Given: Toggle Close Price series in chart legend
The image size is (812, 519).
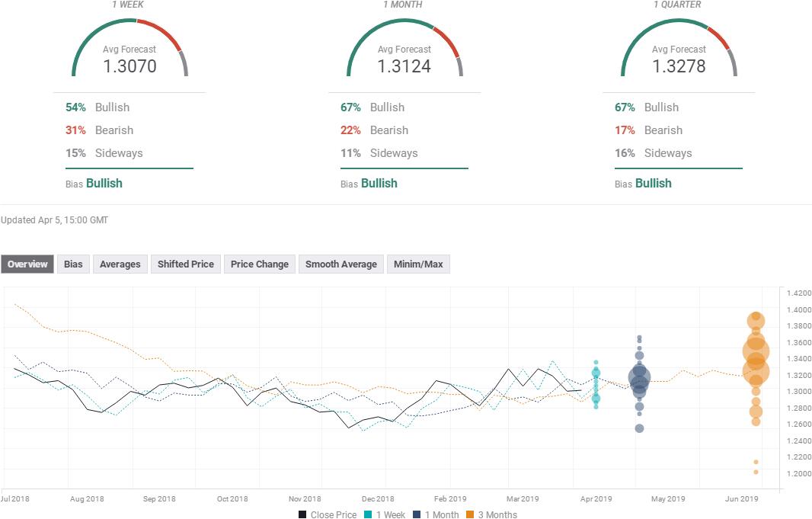Looking at the screenshot, I should coord(327,514).
